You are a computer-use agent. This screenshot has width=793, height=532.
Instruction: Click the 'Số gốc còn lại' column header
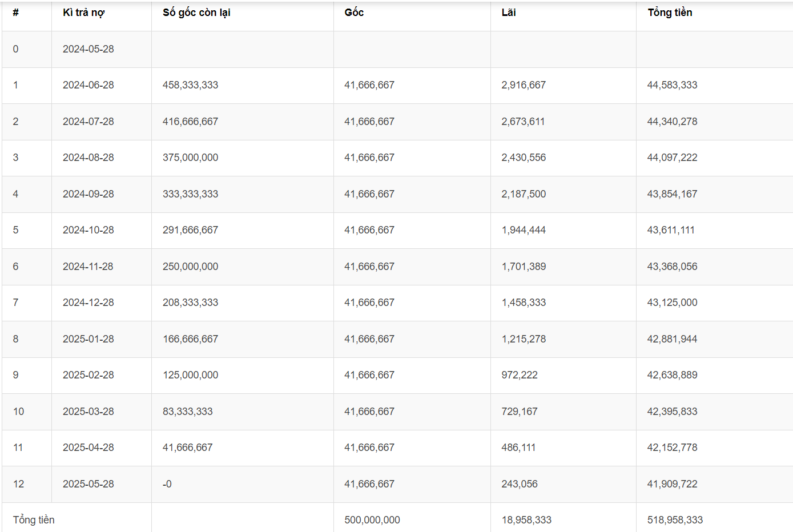pyautogui.click(x=196, y=13)
